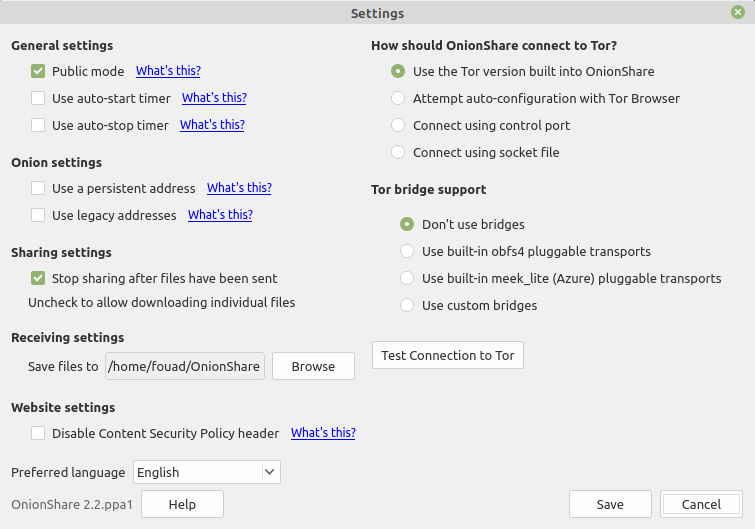Screen dimensions: 755x529
Task: Click Test Connection to Tor button
Action: tap(448, 355)
